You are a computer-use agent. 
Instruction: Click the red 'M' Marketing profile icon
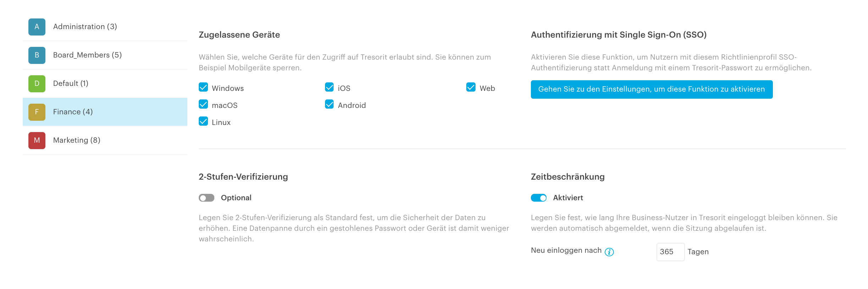(x=37, y=141)
